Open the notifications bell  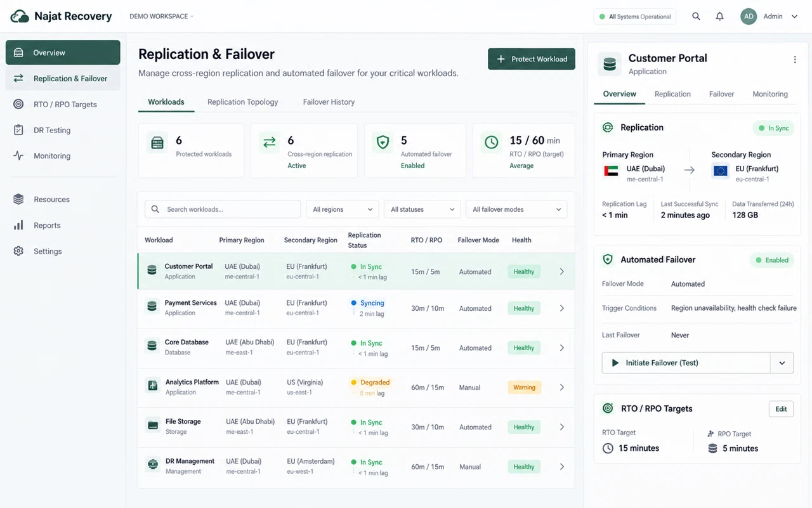click(719, 16)
